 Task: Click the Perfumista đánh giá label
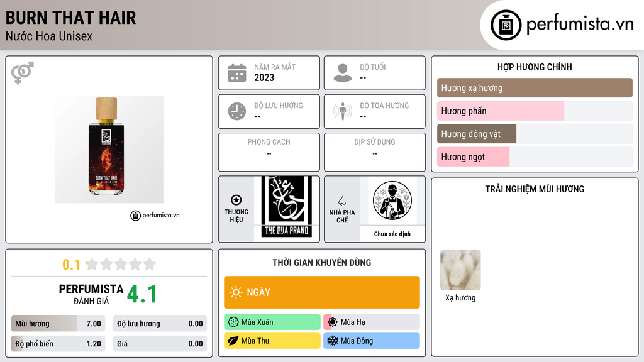pos(91,294)
